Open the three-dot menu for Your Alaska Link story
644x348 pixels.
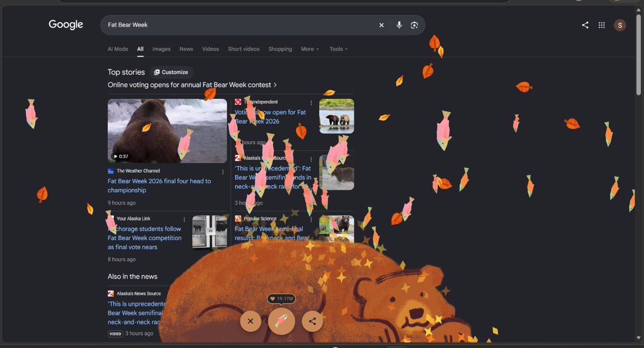(x=184, y=219)
